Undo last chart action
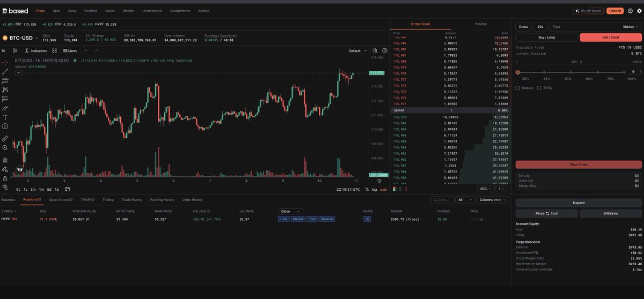The height and width of the screenshot is (299, 644). [x=86, y=50]
